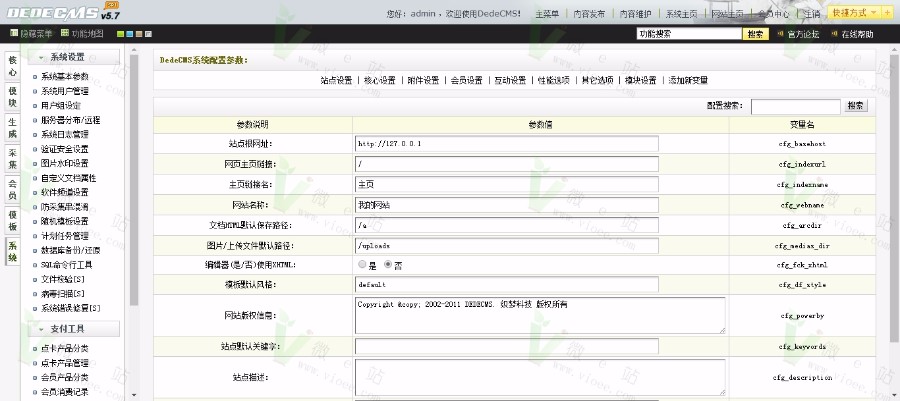The height and width of the screenshot is (401, 900).
Task: Open 验证安全设置 in sidebar
Action: [x=65, y=149]
